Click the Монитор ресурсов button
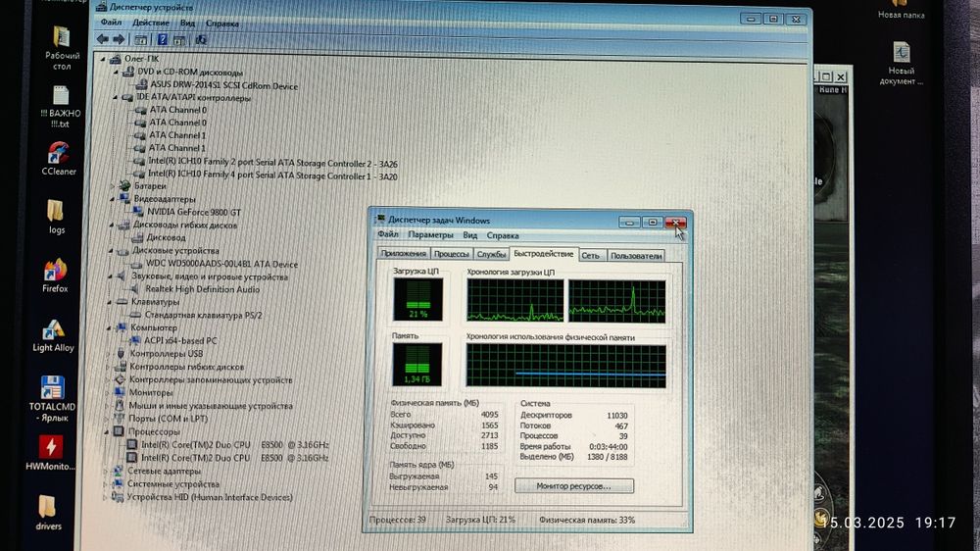Image resolution: width=980 pixels, height=551 pixels. pos(573,486)
